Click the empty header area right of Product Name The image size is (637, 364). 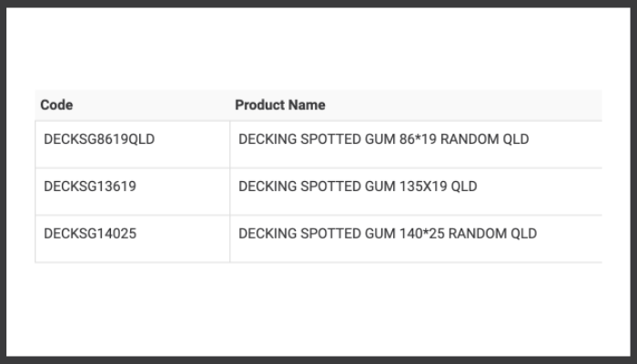463,105
